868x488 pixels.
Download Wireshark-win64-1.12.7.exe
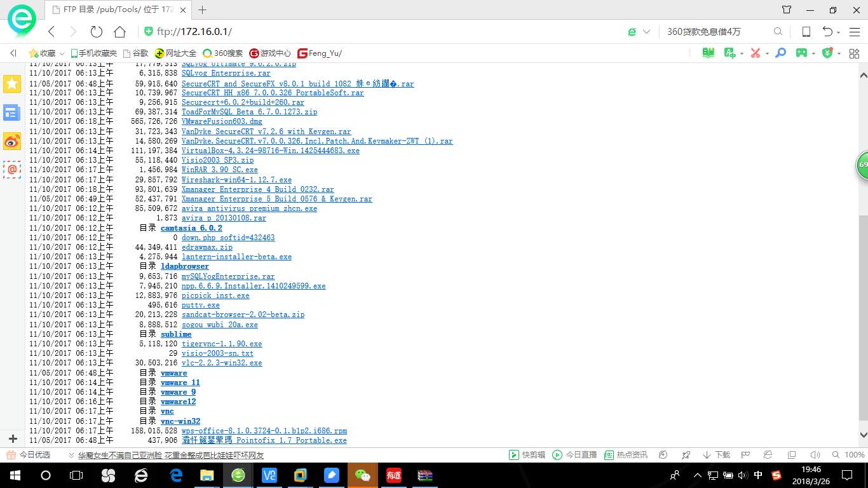pyautogui.click(x=236, y=180)
